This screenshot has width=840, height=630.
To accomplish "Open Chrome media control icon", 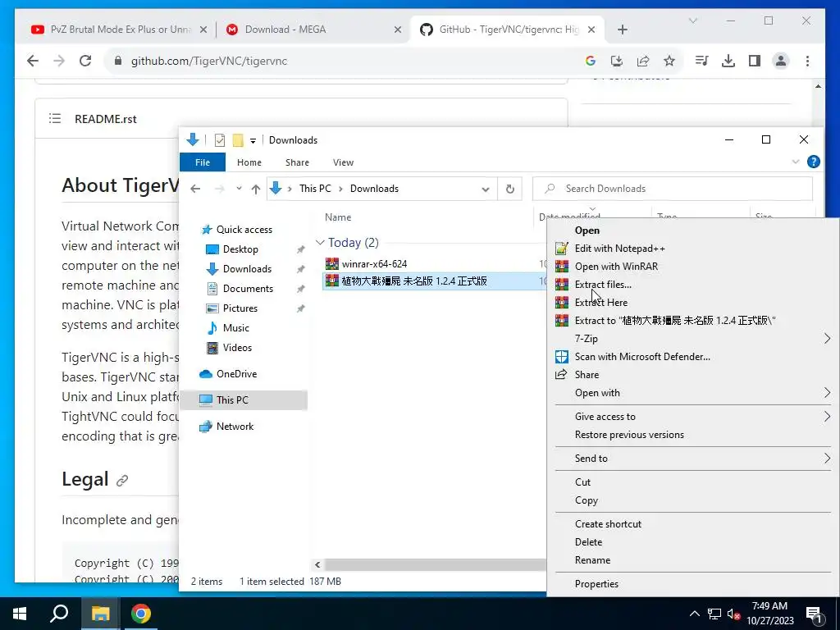I will click(x=701, y=61).
